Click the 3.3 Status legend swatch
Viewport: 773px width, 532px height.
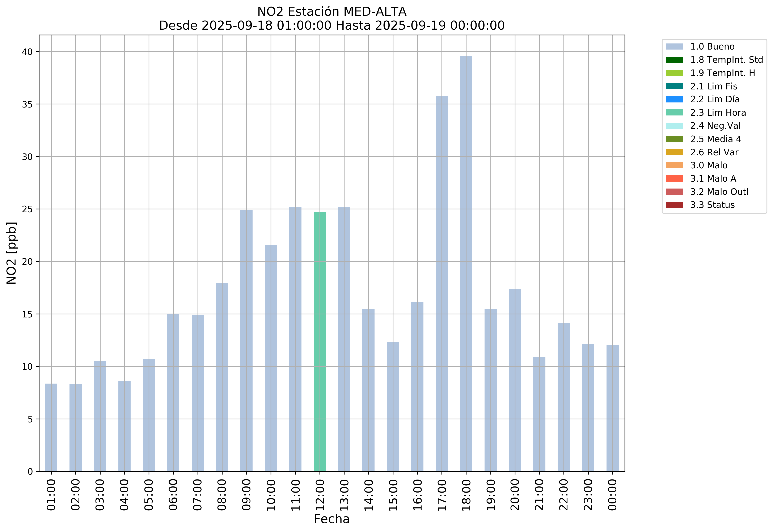674,205
